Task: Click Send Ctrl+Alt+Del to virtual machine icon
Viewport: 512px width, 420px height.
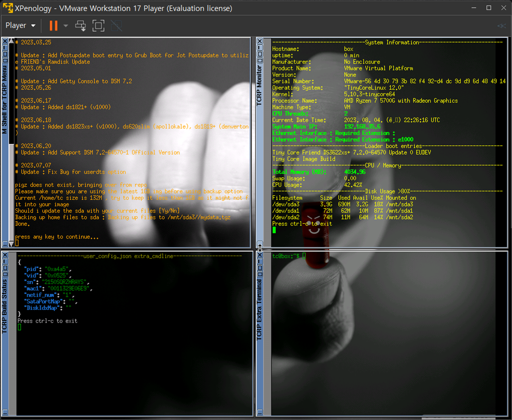Action: pos(81,26)
